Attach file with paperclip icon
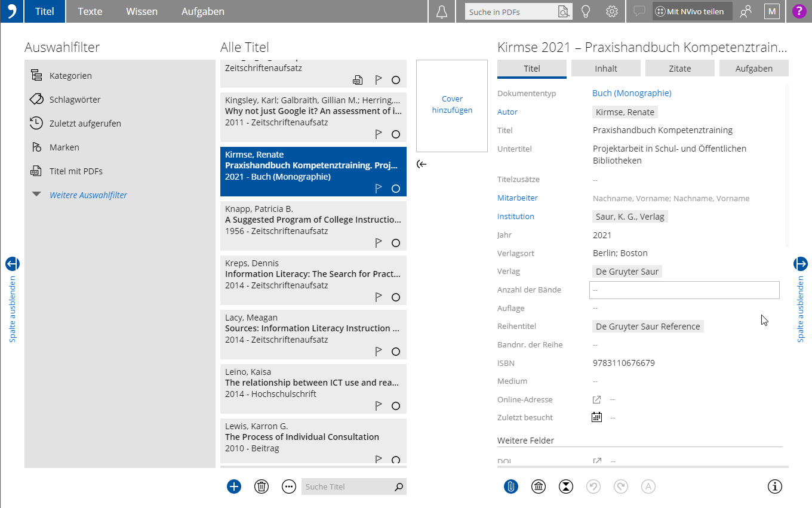The height and width of the screenshot is (508, 812). click(x=510, y=487)
